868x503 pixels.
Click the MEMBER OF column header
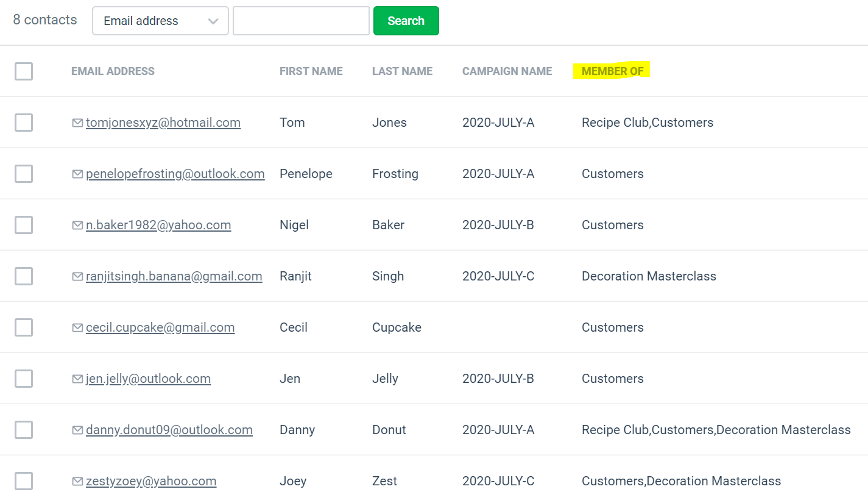613,71
